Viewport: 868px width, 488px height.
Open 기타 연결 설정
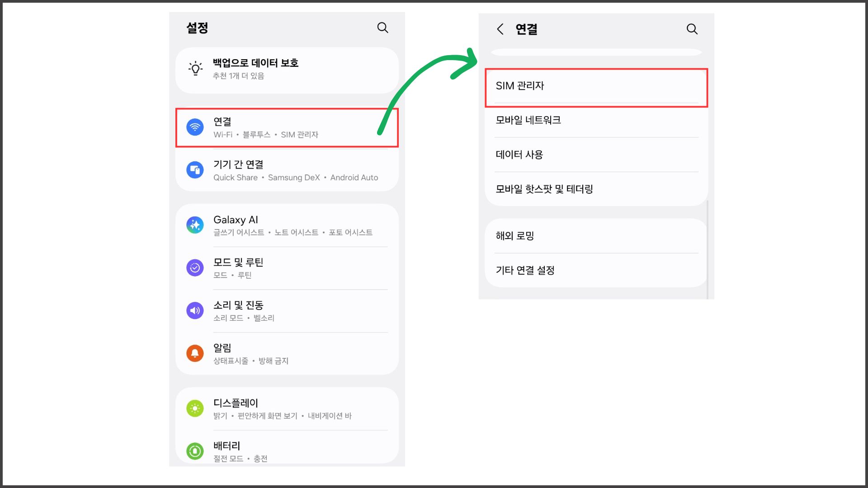596,270
